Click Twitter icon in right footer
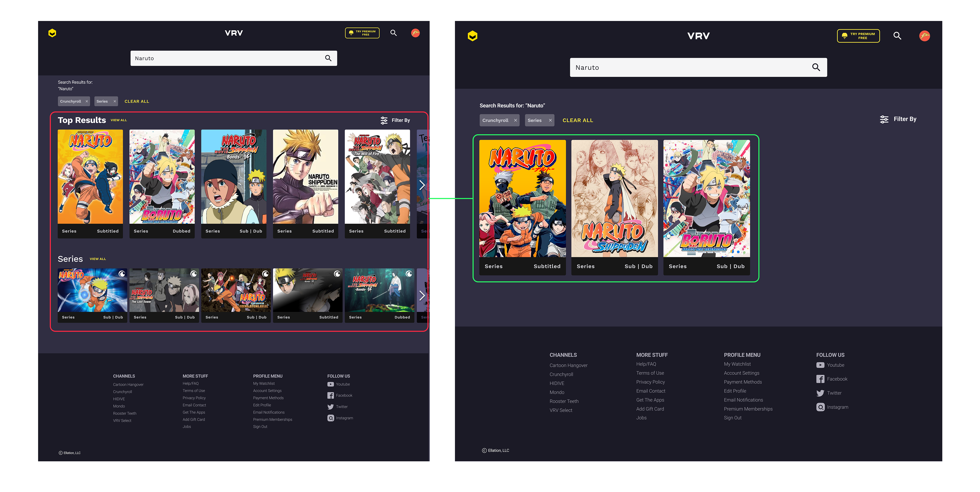The width and height of the screenshot is (980, 492). 820,393
